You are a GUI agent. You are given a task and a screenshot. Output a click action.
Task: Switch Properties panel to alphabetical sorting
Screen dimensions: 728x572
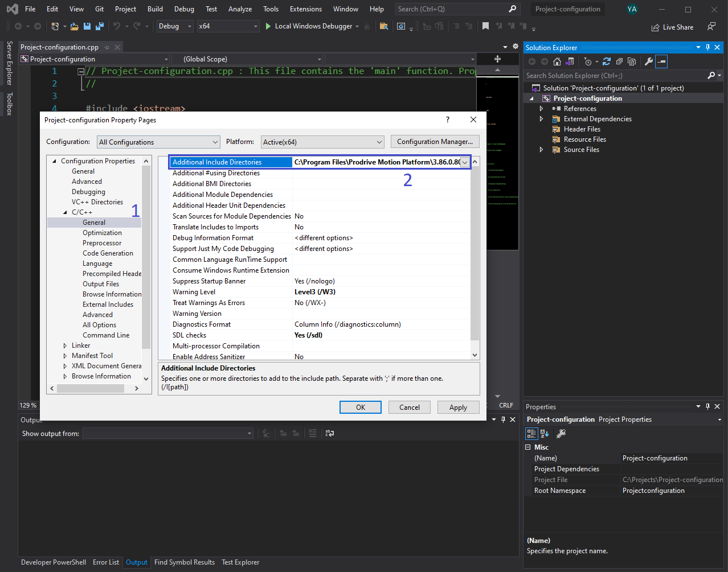(545, 433)
